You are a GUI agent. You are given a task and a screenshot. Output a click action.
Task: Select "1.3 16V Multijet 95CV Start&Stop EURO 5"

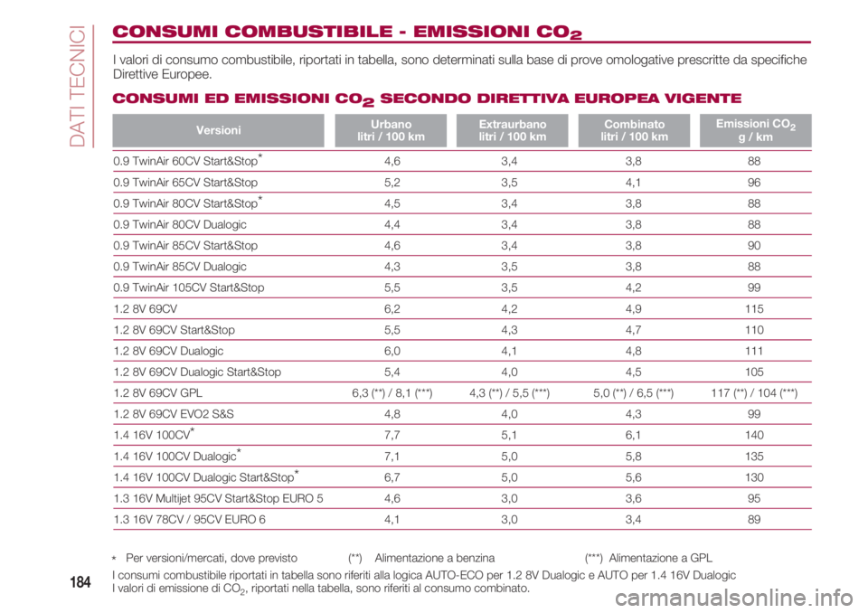coord(218,498)
